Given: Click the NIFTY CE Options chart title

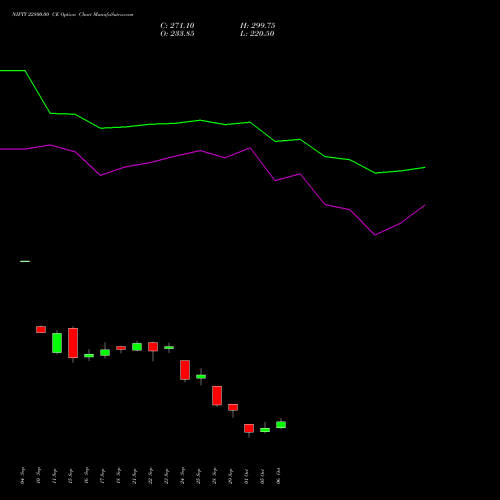Looking at the screenshot, I should tap(73, 15).
